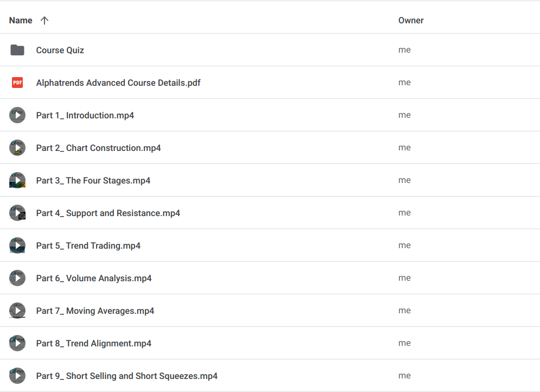Viewport: 540px width, 392px height.
Task: Click the Course Quiz folder icon
Action: tap(17, 50)
